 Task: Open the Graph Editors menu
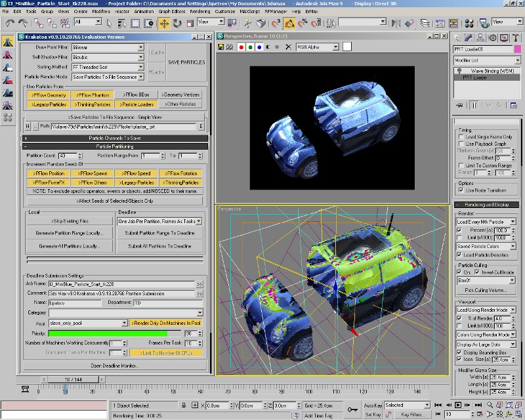172,11
